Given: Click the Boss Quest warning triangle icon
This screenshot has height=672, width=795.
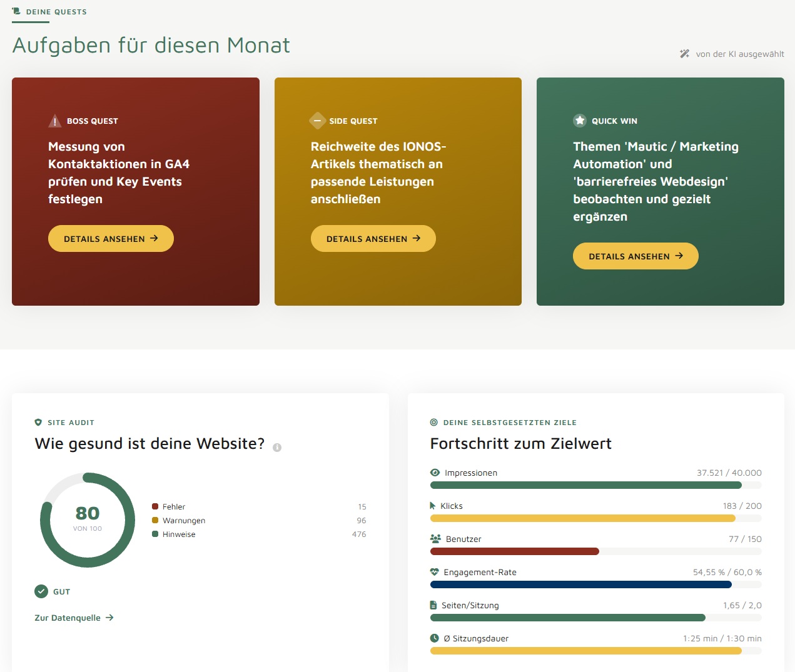Looking at the screenshot, I should click(x=55, y=121).
